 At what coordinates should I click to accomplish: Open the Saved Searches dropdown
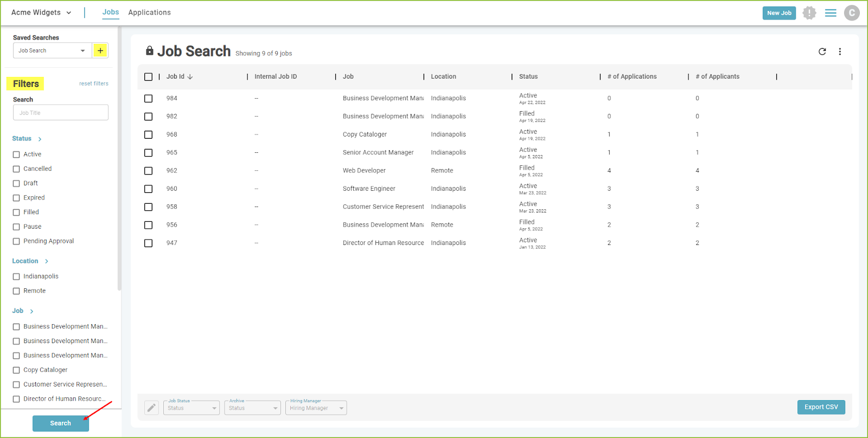pos(53,50)
